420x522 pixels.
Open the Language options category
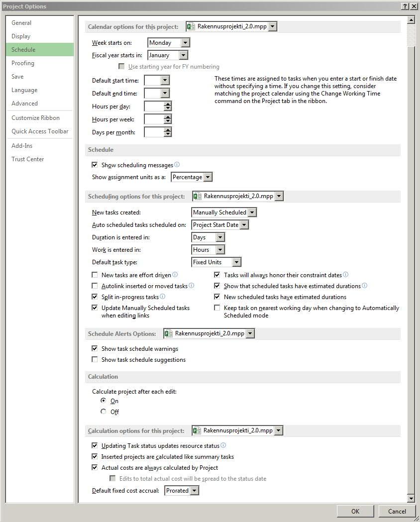tap(40, 90)
